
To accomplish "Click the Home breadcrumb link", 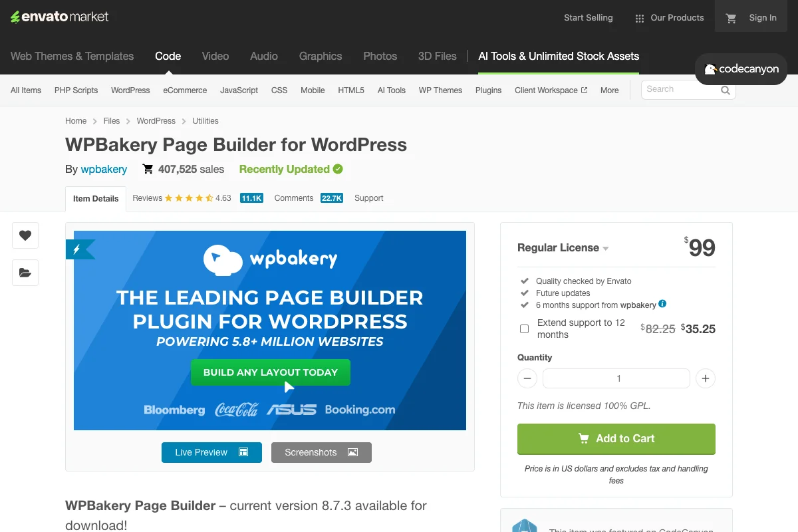I will point(76,121).
